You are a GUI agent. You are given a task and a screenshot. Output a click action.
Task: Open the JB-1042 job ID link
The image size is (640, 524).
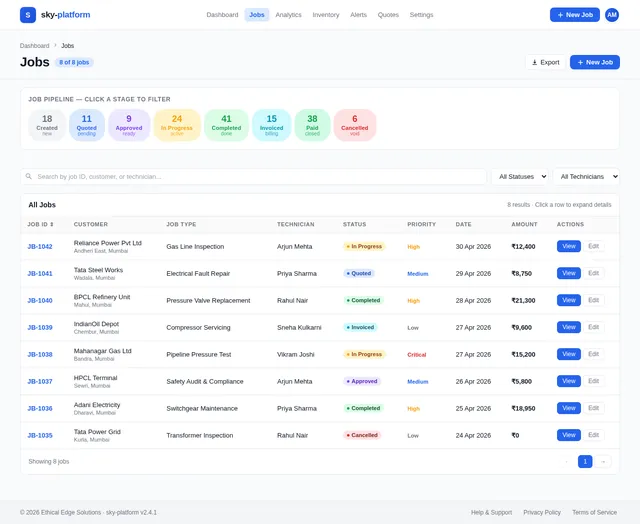click(40, 246)
